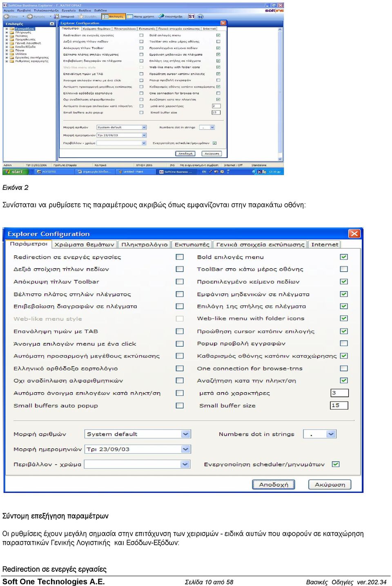
Task: Select the Παράμετροι tab in large dialog
Action: [x=28, y=244]
